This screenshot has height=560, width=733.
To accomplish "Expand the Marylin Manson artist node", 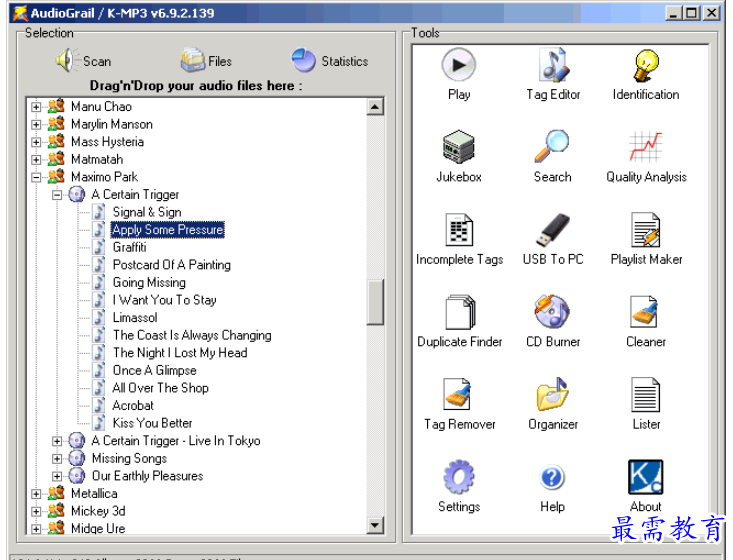I will click(36, 124).
